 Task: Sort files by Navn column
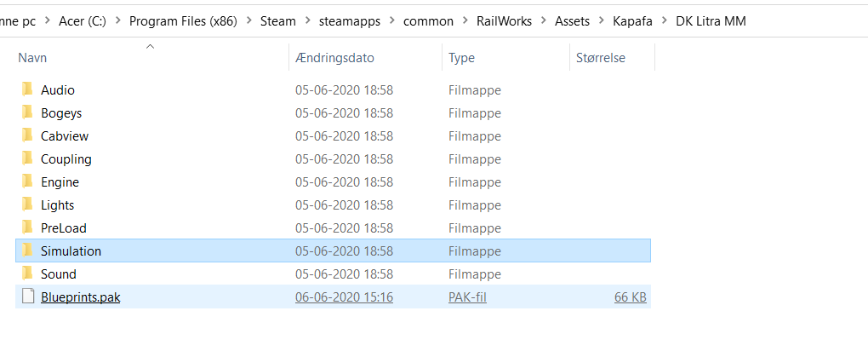(x=32, y=58)
